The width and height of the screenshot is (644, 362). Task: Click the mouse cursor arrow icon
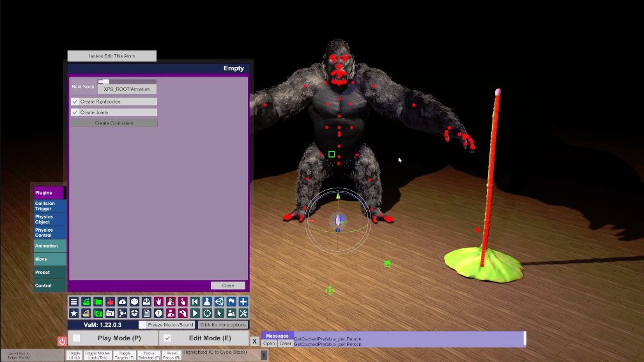[219, 313]
